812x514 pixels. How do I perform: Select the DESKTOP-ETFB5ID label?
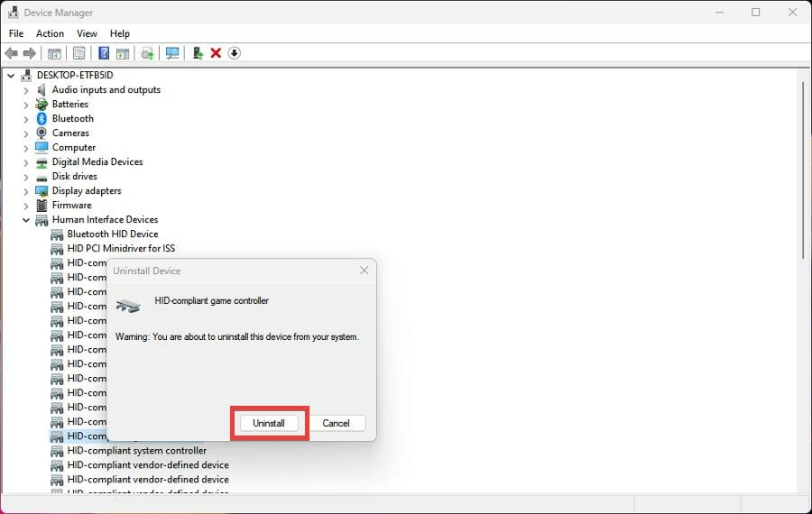point(75,75)
